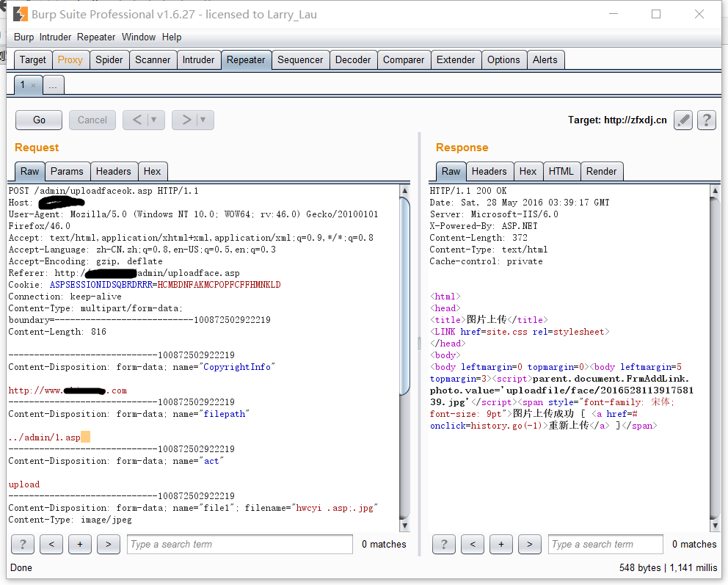Select the request Params tab
Viewport: 728px width, 585px height.
[67, 171]
